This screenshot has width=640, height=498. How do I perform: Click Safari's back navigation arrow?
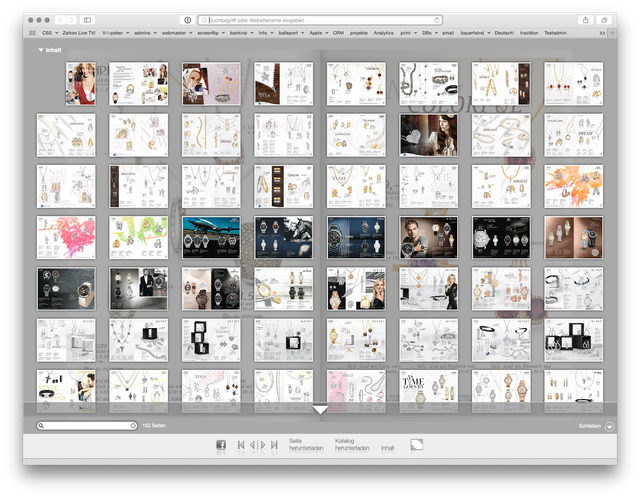point(59,20)
